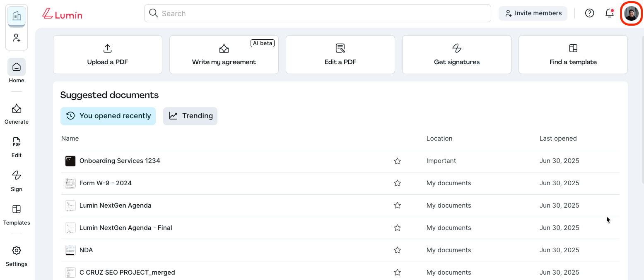The image size is (644, 280).
Task: Star the Onboarding Services 1234 document
Action: click(397, 161)
